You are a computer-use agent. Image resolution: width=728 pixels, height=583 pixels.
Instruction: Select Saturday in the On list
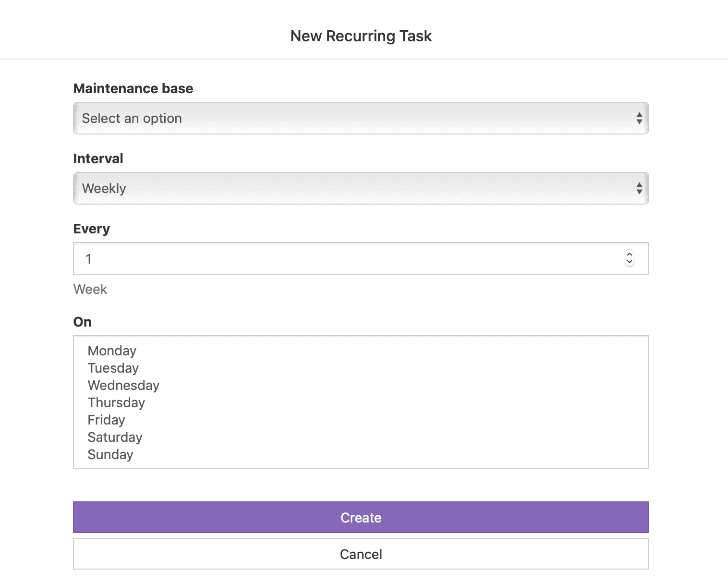tap(115, 437)
